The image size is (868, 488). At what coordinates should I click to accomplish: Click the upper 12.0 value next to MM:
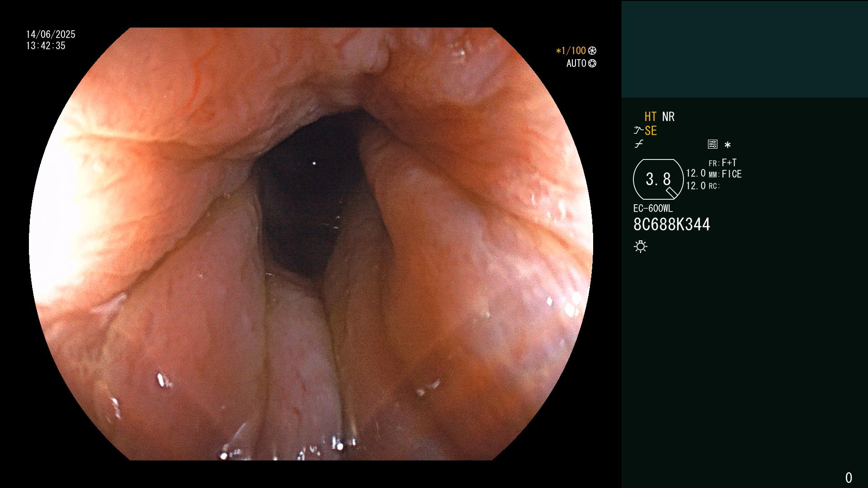click(696, 173)
